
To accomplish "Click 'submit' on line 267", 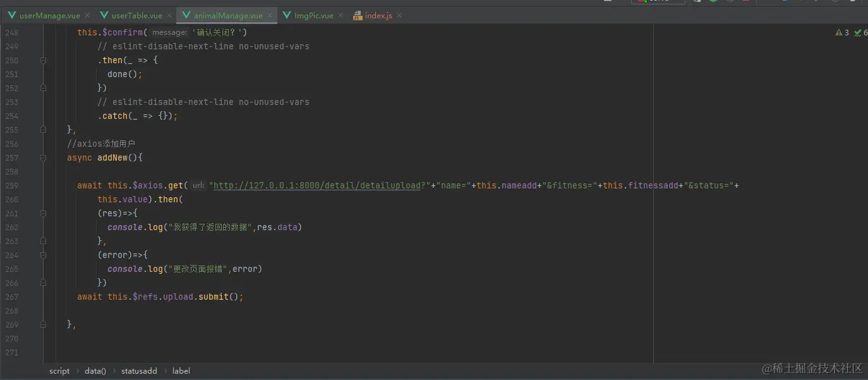I will [214, 297].
